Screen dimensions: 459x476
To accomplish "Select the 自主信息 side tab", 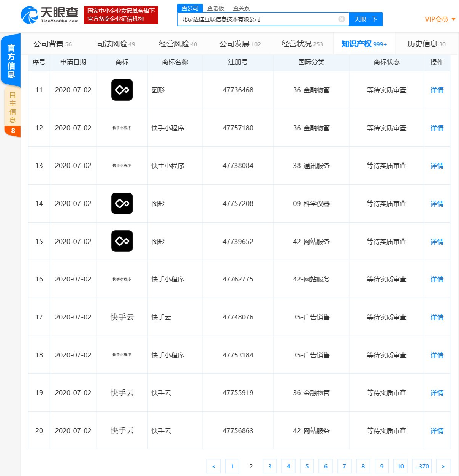I will (x=13, y=107).
